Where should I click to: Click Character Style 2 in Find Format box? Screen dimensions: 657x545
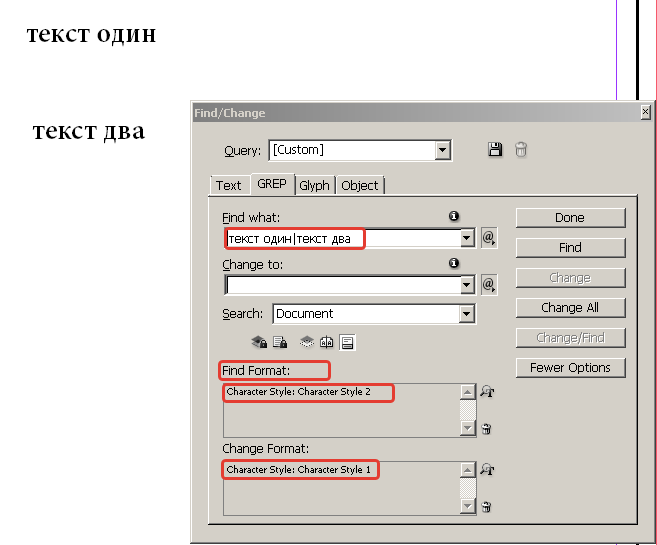pyautogui.click(x=298, y=392)
